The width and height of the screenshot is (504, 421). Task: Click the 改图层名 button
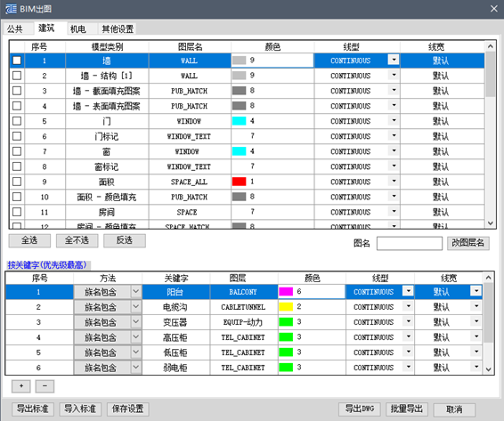[x=468, y=243]
